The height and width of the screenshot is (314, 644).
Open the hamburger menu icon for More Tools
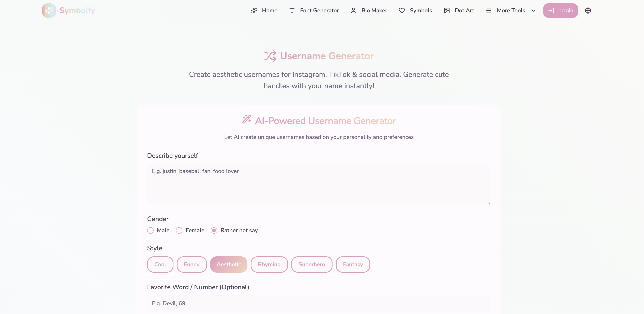point(489,11)
